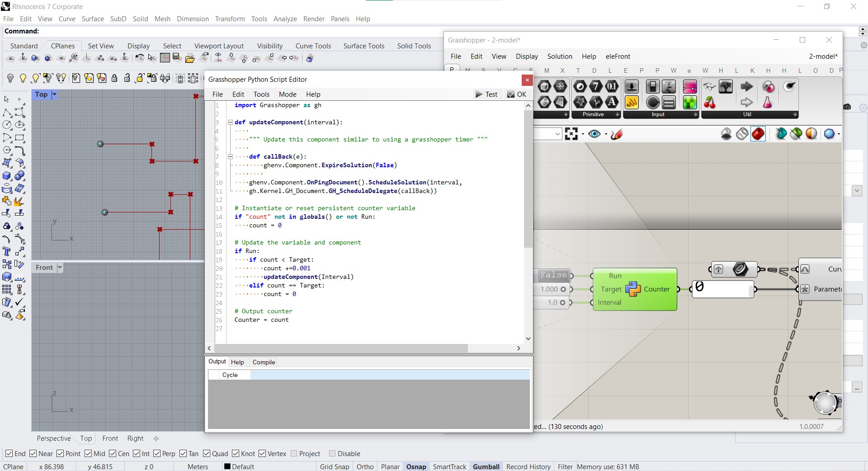Click the cherry picker icon in the Util panel
The image size is (868, 471).
pos(710,103)
